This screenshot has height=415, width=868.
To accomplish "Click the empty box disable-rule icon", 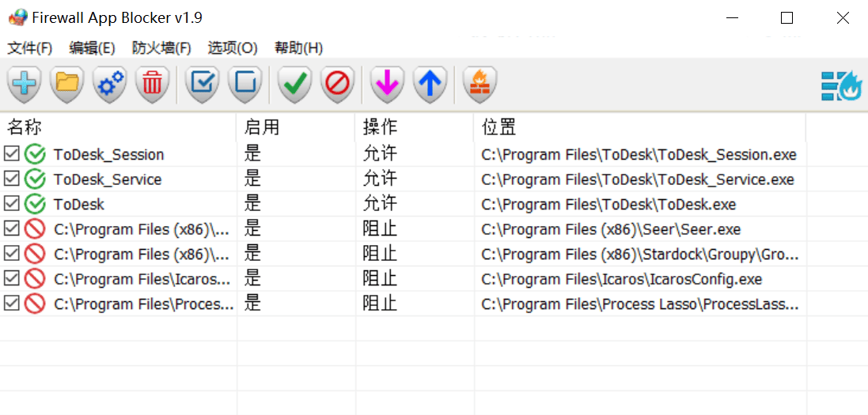I will click(244, 85).
